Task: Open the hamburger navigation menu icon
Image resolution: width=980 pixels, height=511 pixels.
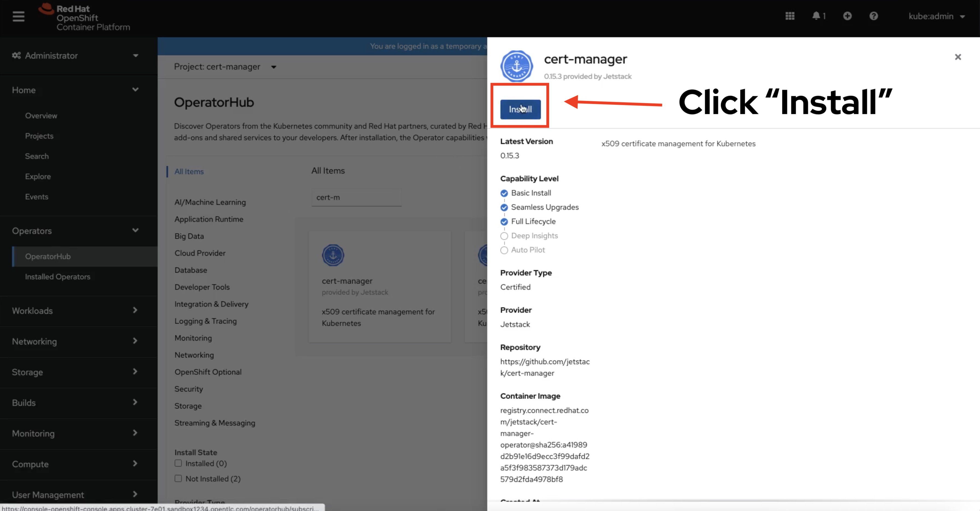Action: (x=18, y=16)
